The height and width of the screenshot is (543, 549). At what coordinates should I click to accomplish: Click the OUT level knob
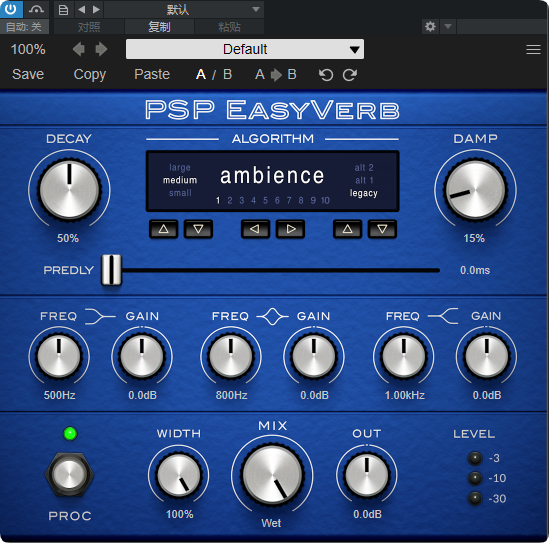pyautogui.click(x=367, y=475)
